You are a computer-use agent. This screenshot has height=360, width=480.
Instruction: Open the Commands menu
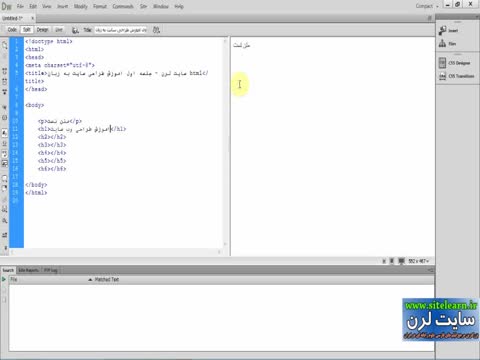(x=123, y=6)
